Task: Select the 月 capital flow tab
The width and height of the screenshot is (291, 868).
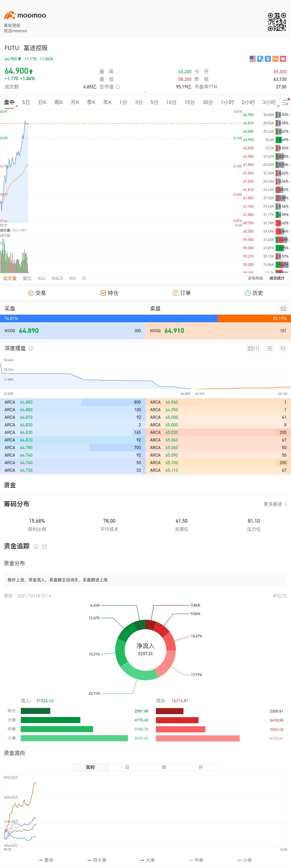Action: (201, 767)
